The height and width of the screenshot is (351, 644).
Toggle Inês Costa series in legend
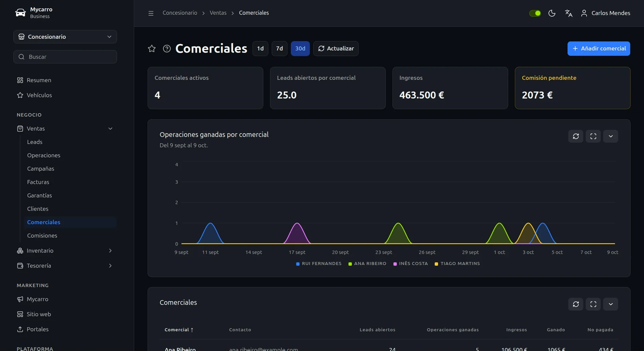[410, 264]
